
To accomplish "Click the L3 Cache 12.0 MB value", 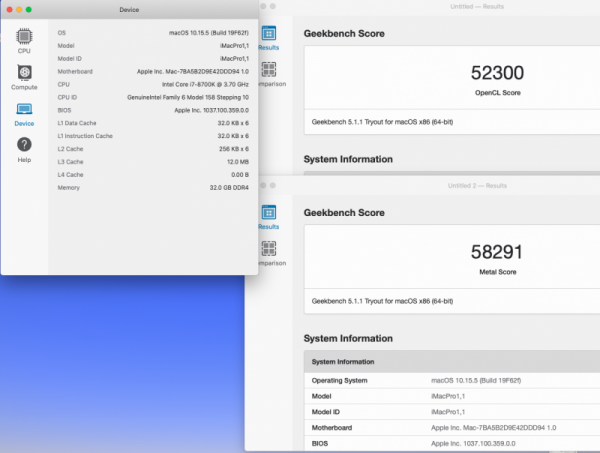I will (238, 162).
